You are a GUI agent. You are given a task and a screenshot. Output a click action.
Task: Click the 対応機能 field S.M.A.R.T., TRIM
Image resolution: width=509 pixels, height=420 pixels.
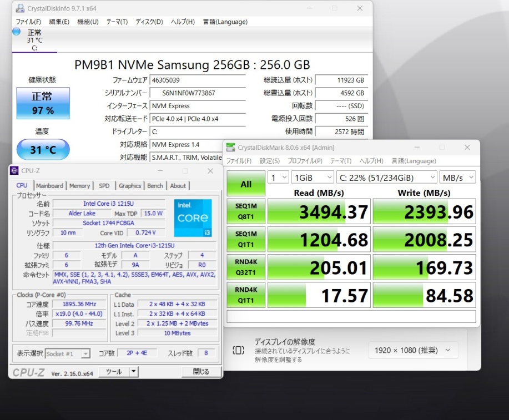(x=187, y=158)
